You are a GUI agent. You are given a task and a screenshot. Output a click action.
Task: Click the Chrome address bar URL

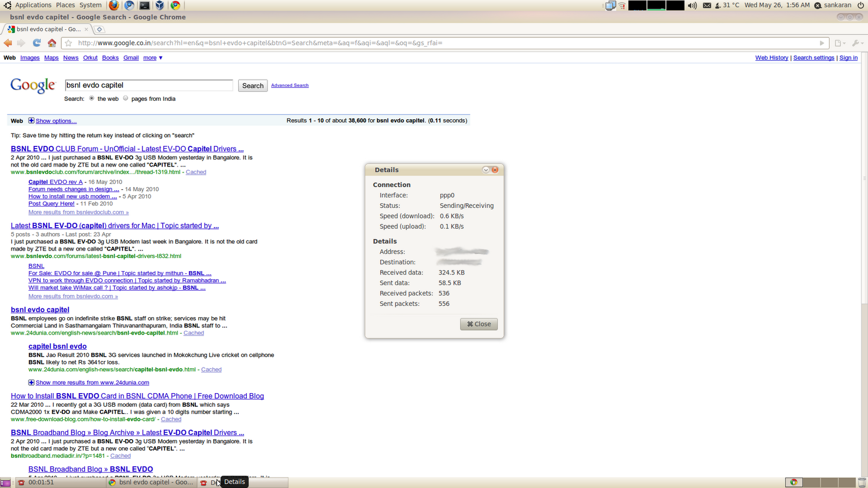[260, 43]
